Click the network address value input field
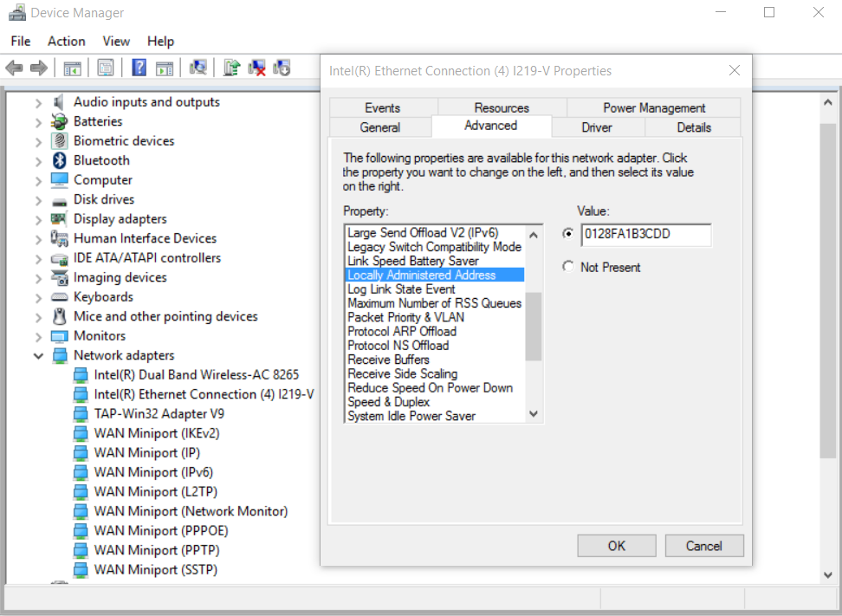The width and height of the screenshot is (842, 616). [x=645, y=235]
